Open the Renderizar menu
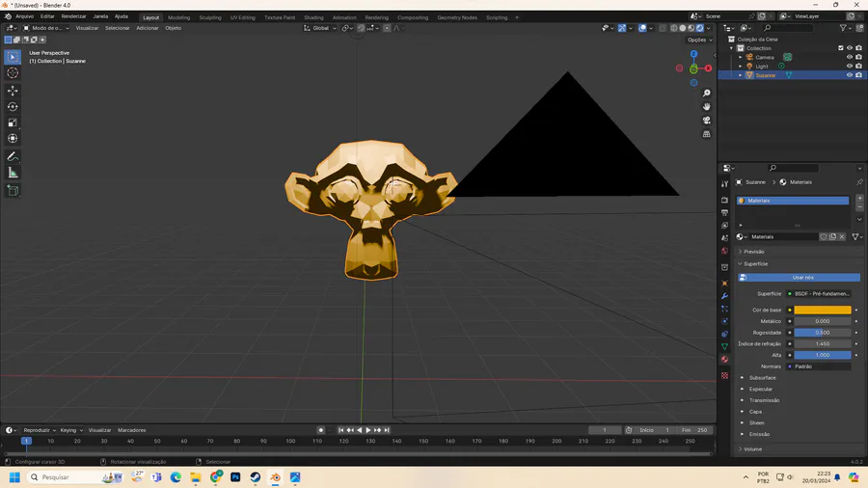 click(x=73, y=16)
